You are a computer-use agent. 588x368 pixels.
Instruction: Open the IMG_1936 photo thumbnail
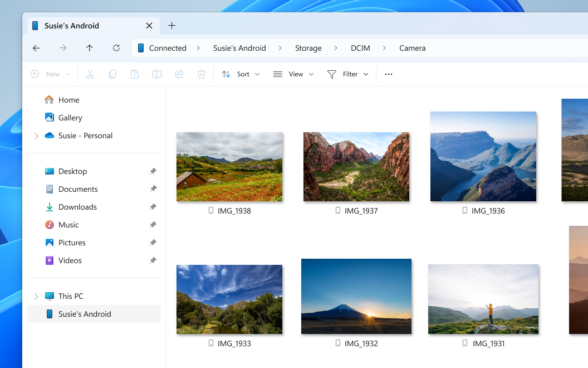click(x=483, y=156)
